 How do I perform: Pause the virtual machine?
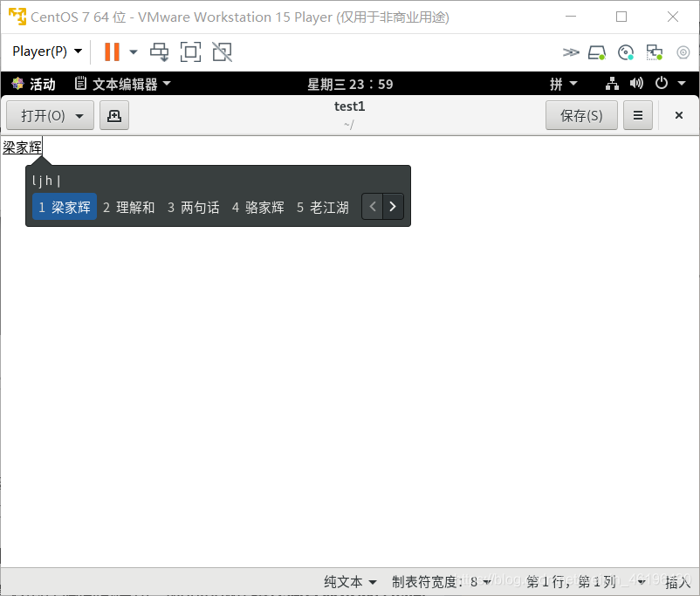pyautogui.click(x=112, y=51)
